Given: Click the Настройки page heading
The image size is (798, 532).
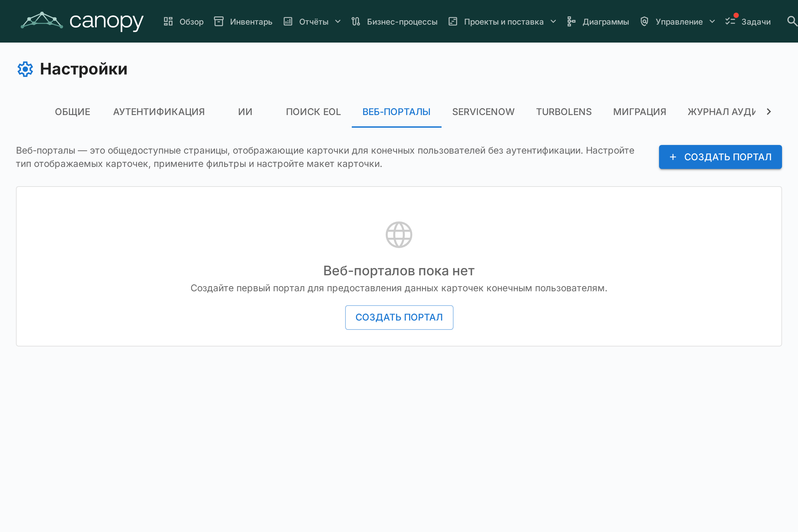Looking at the screenshot, I should pyautogui.click(x=83, y=69).
